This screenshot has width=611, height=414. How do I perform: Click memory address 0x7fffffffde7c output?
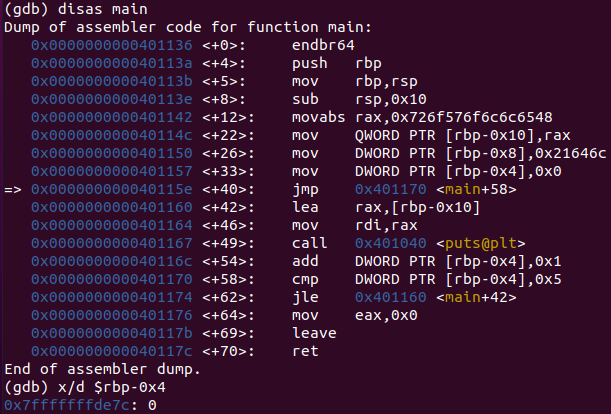point(67,405)
